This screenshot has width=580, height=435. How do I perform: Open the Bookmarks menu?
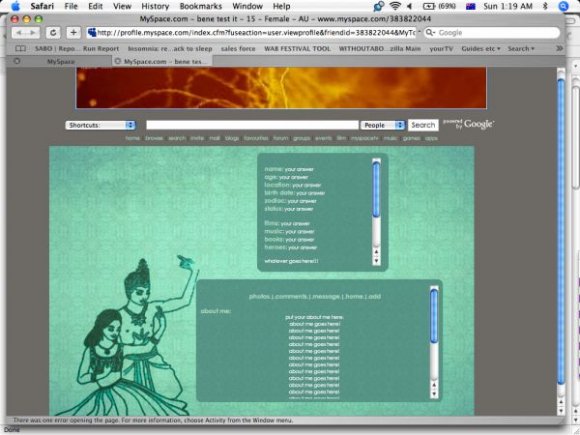200,6
